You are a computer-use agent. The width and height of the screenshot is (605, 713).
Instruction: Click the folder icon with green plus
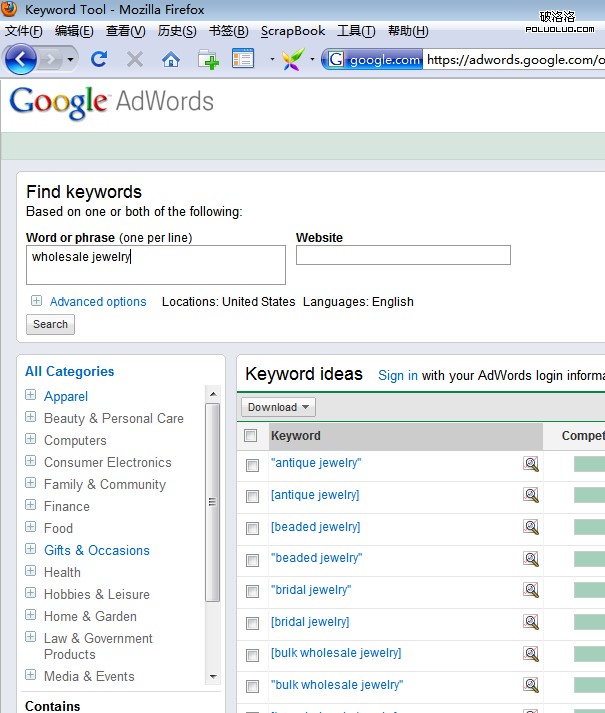[x=208, y=60]
